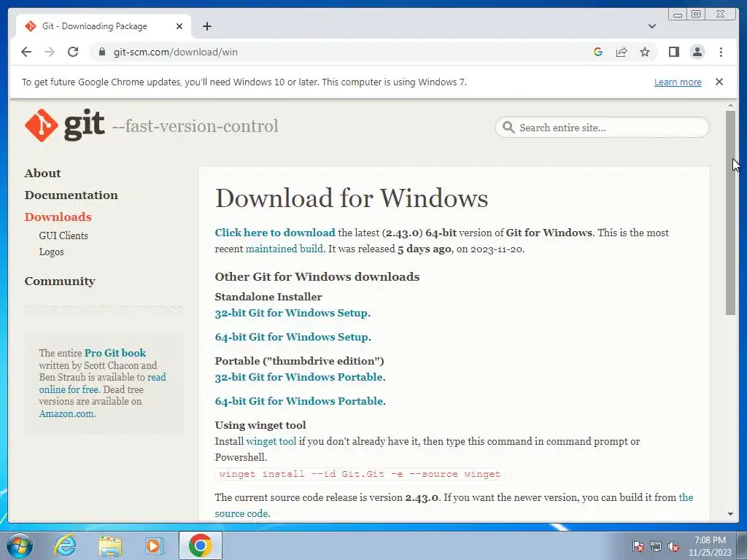Screen dimensions: 747x560
Task: Open the Documentation sidebar section
Action: click(x=71, y=195)
